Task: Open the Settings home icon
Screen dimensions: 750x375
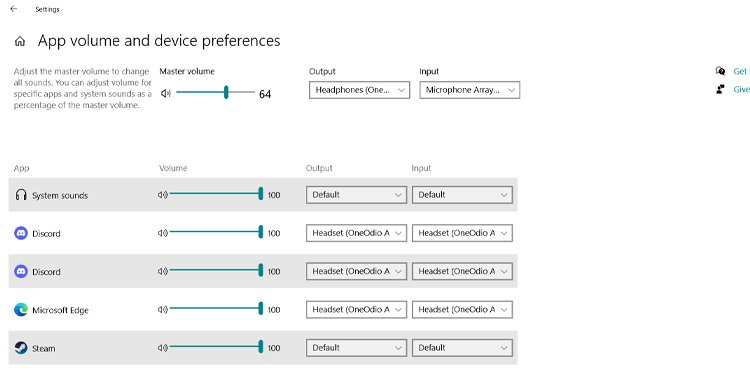Action: [20, 42]
